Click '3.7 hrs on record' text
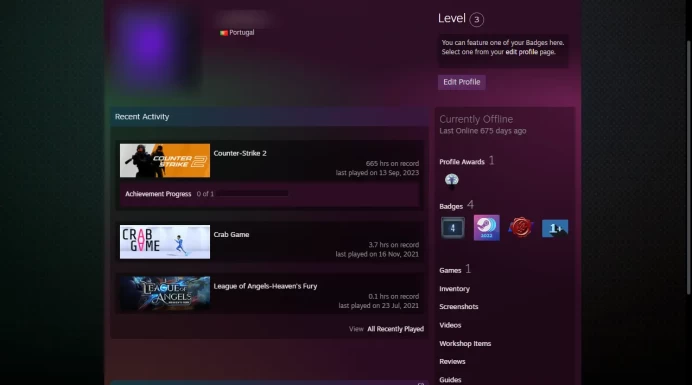Screen dimensions: 692x385 pos(393,245)
